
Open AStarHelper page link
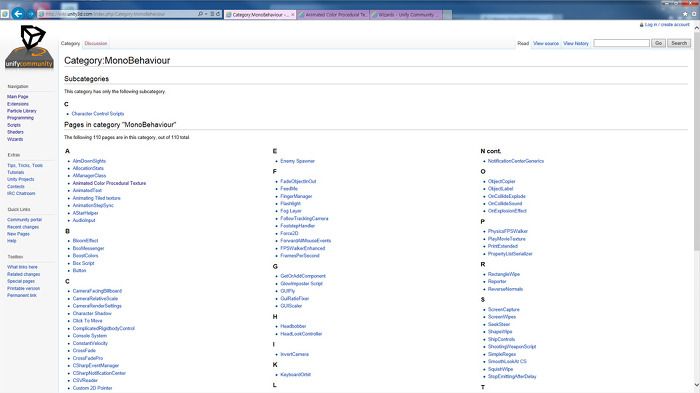pyautogui.click(x=85, y=213)
